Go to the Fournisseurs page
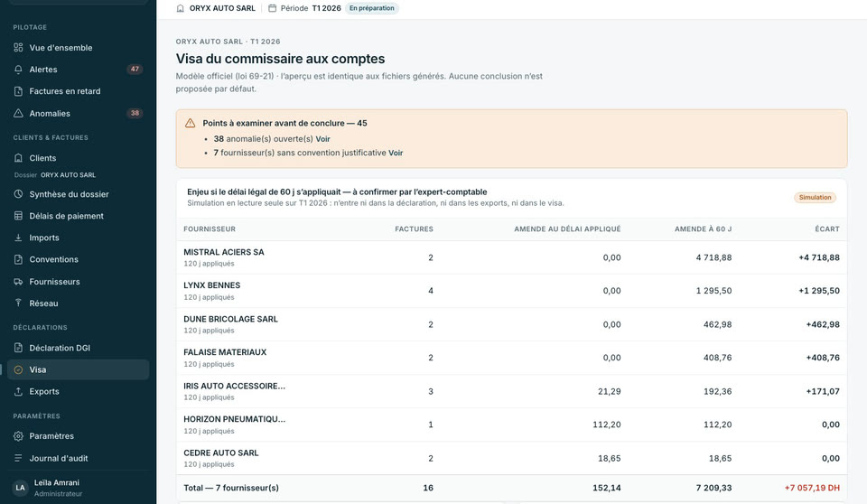 78,282
